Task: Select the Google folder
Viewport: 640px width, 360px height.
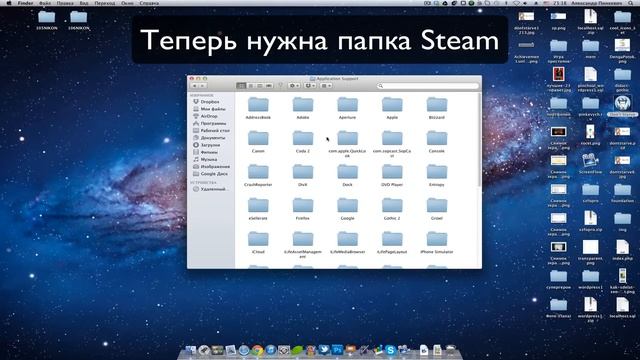Action: tap(347, 209)
